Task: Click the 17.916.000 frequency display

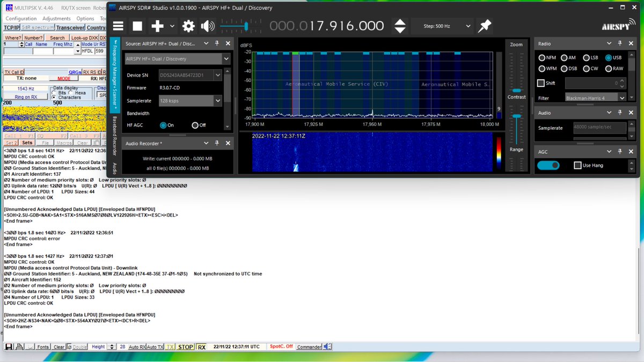Action: click(327, 26)
